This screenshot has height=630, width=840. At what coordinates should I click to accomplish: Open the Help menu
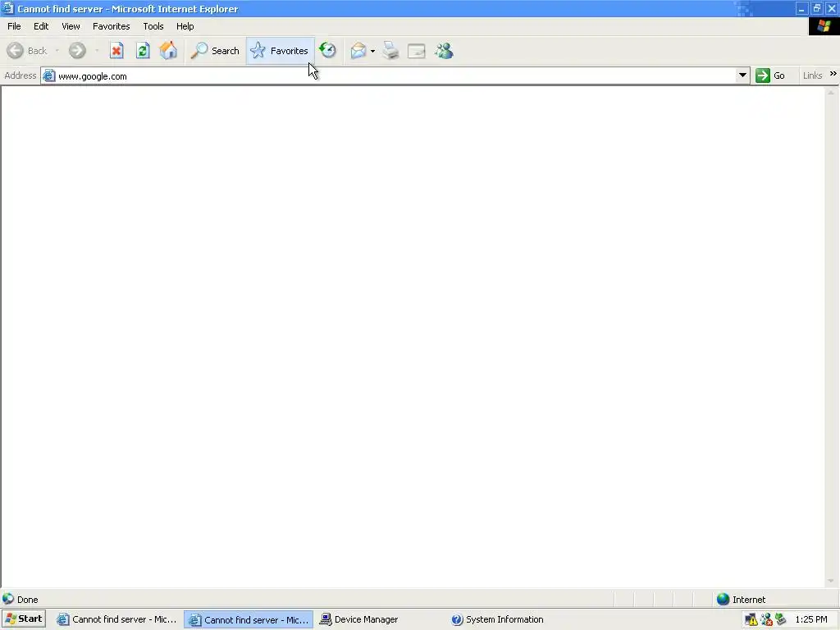tap(185, 26)
